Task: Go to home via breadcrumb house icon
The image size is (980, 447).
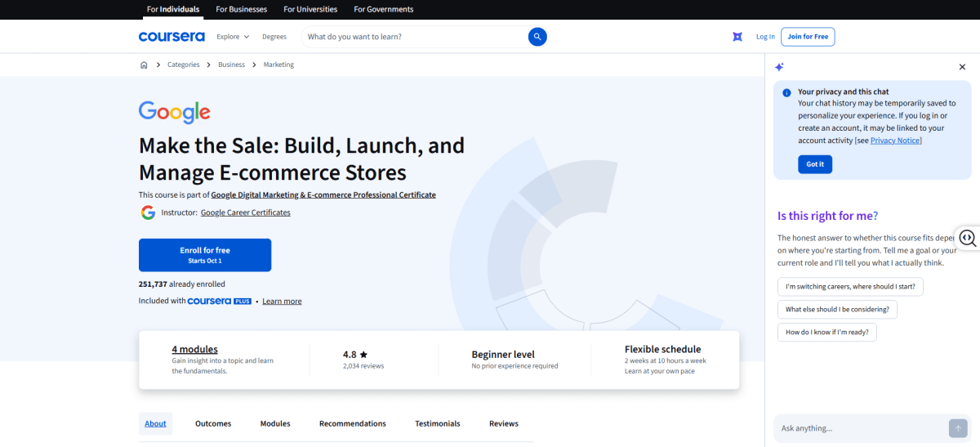Action: 144,65
